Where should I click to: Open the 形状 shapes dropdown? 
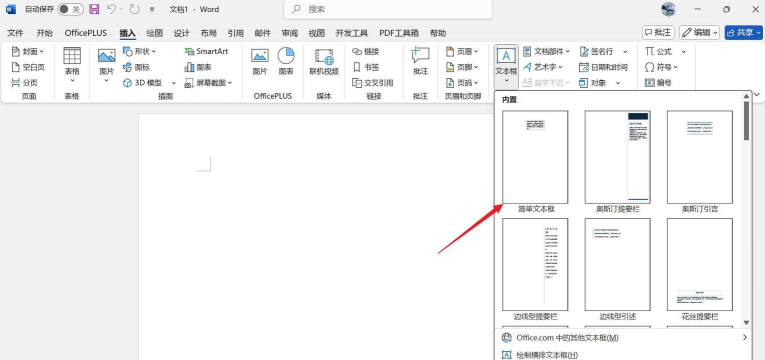139,51
